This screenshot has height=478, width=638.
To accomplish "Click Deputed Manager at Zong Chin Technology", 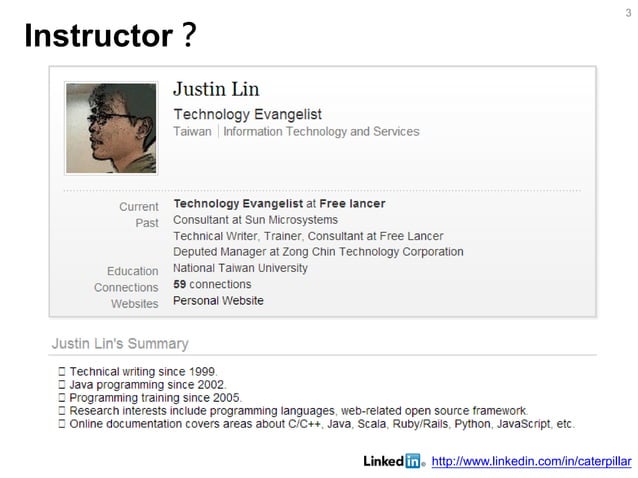I will tap(318, 252).
